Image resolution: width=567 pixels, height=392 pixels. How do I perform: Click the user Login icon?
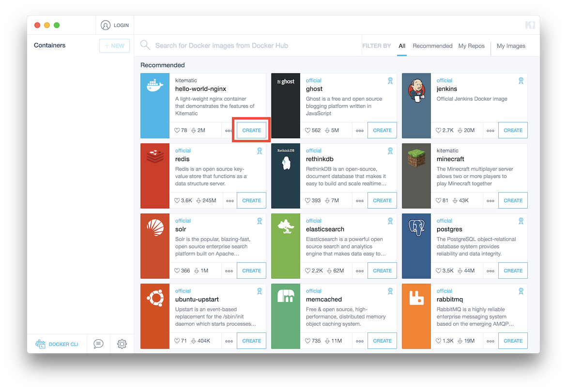coord(106,25)
